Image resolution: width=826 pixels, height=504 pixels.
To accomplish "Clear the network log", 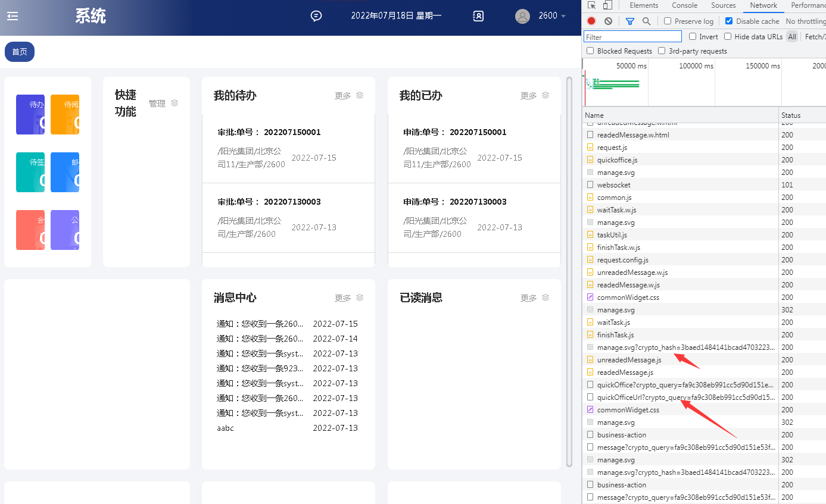I will [608, 21].
